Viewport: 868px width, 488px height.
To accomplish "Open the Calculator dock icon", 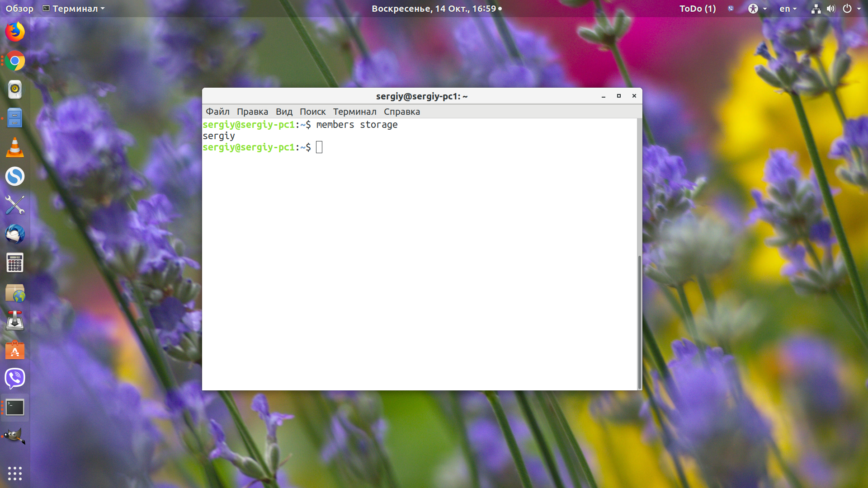I will [15, 263].
